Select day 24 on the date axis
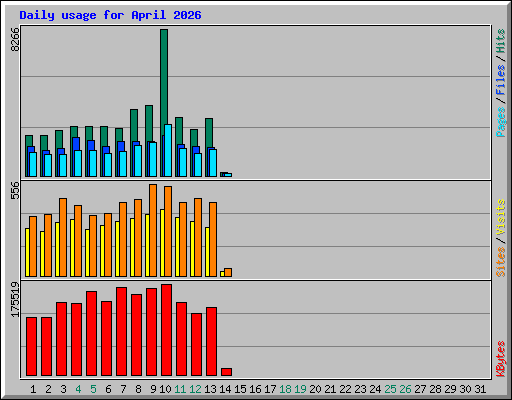This screenshot has height=400, width=512. 375,389
